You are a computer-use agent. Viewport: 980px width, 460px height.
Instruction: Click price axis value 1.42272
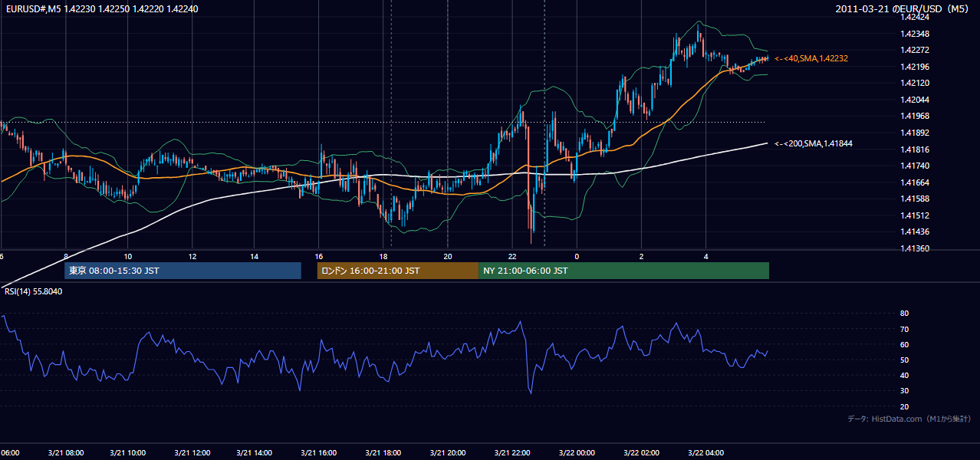[914, 50]
